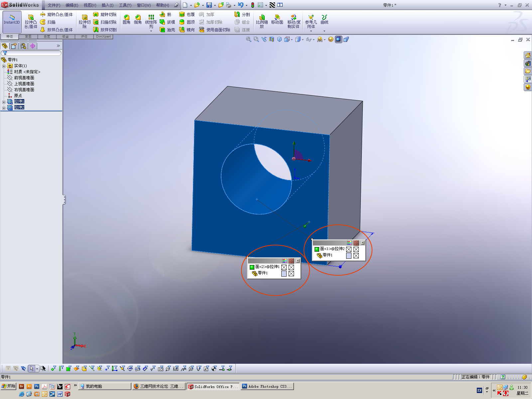Image resolution: width=532 pixels, height=399 pixels.
Task: Open the 窗口(W) menu
Action: 144,5
